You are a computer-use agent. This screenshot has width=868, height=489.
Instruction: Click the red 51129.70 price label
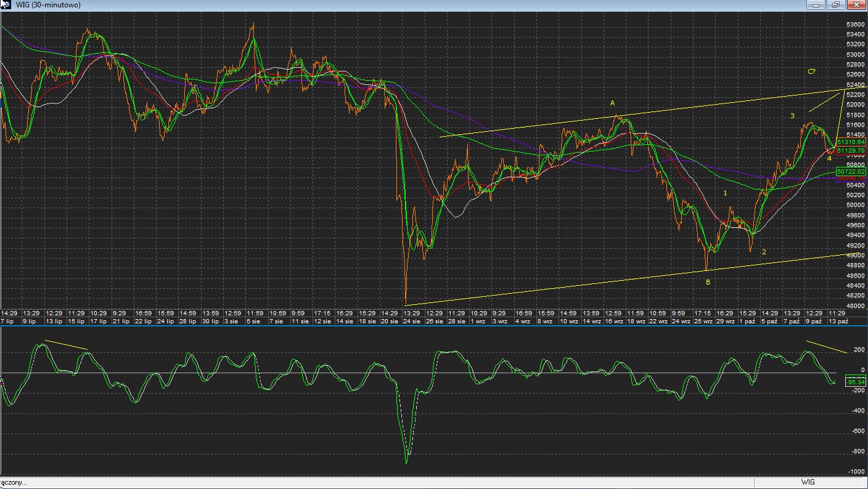point(851,150)
